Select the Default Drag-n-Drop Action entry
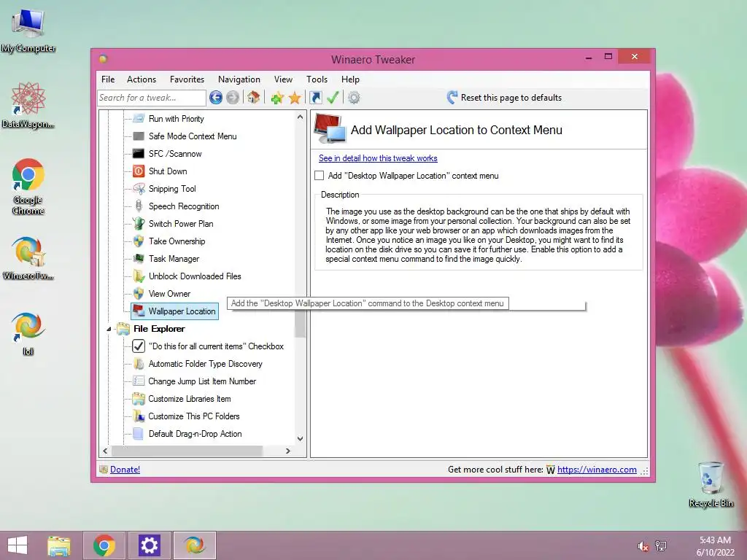This screenshot has width=747, height=560. tap(195, 434)
